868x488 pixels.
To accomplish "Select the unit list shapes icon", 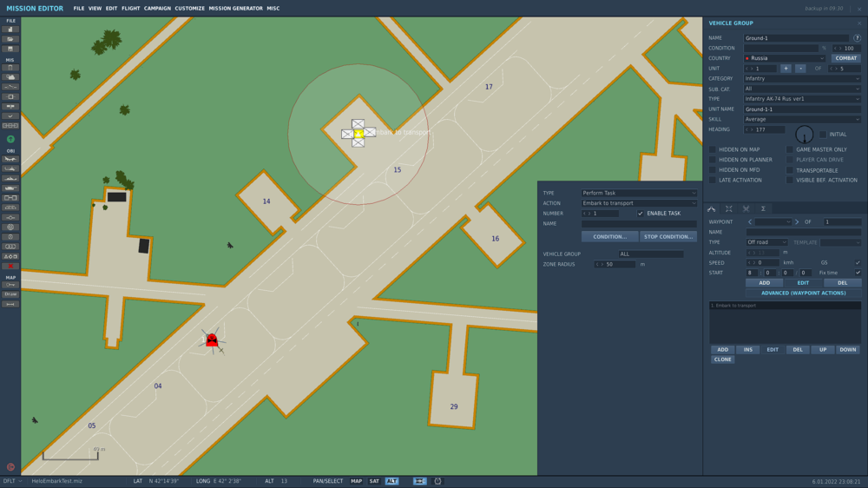I will [10, 256].
